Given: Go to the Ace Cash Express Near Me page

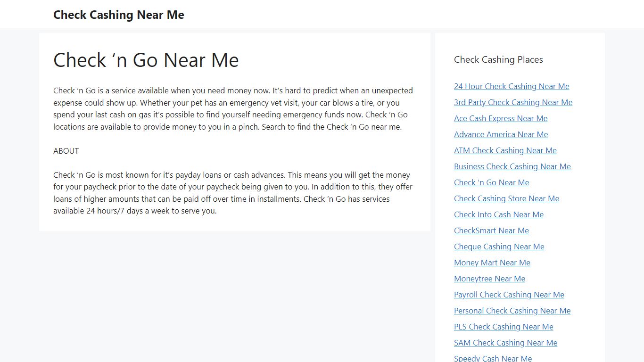Looking at the screenshot, I should (501, 118).
